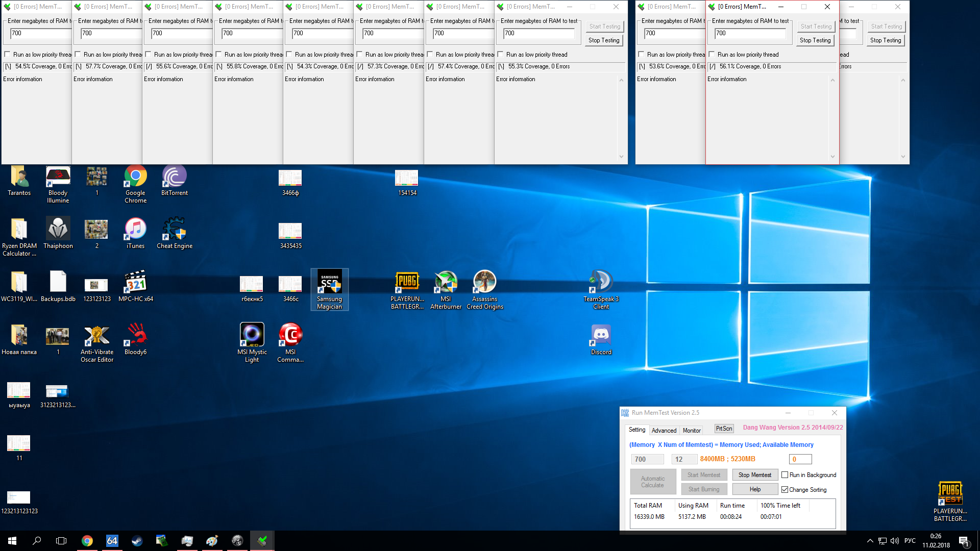Click the Help button

pyautogui.click(x=754, y=489)
